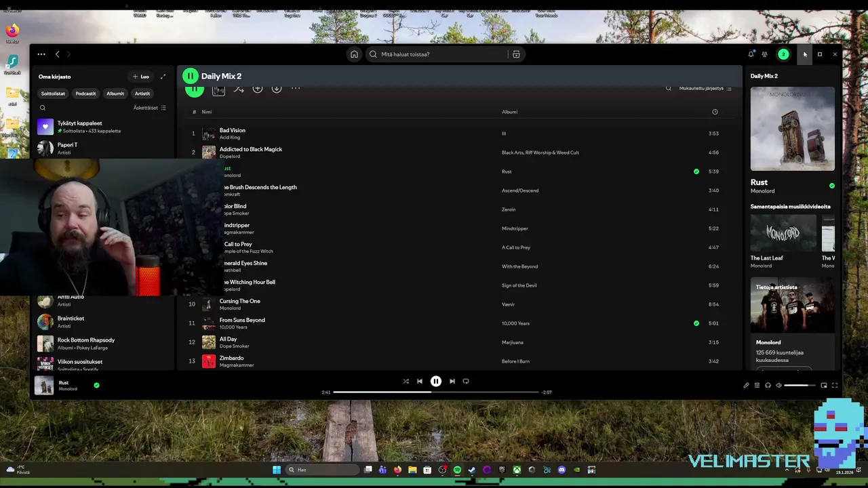Image resolution: width=868 pixels, height=488 pixels.
Task: Open the Monolord artist link under Rust
Action: click(x=762, y=191)
